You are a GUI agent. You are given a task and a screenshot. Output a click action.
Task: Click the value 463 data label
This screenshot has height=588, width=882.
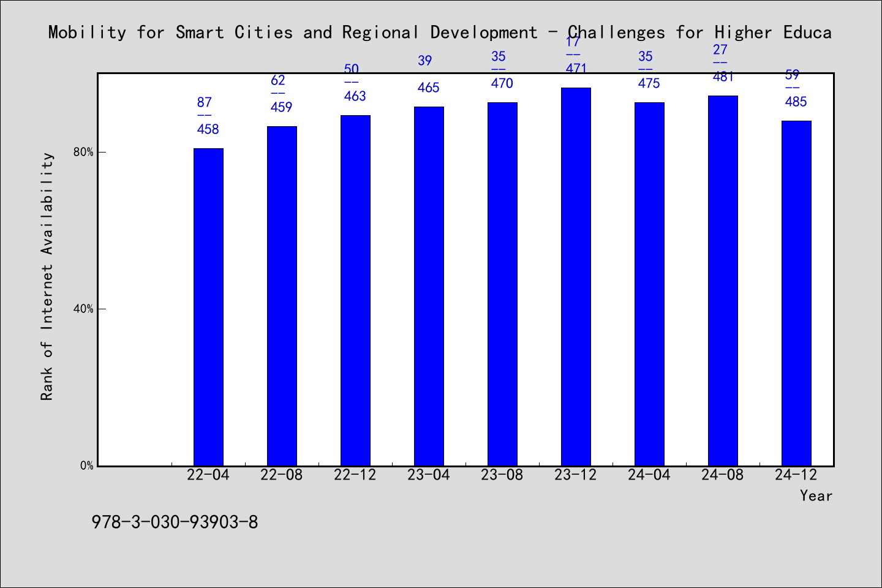point(355,96)
